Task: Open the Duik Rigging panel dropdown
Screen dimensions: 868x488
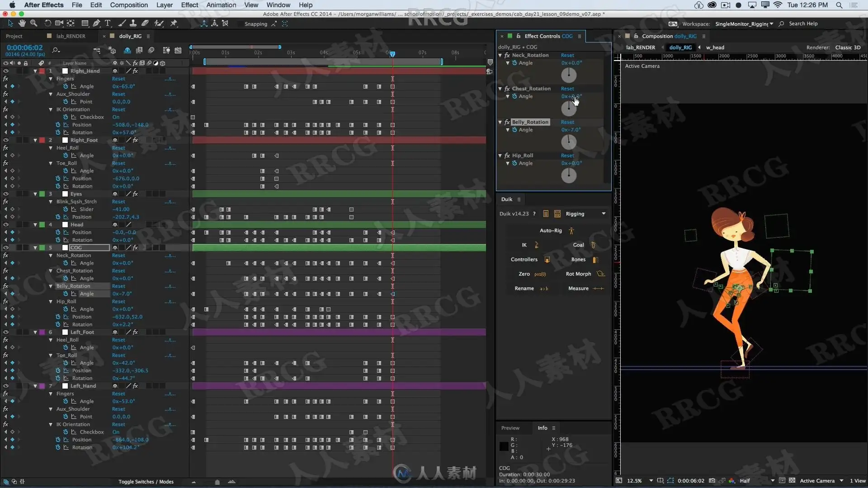Action: (x=604, y=214)
